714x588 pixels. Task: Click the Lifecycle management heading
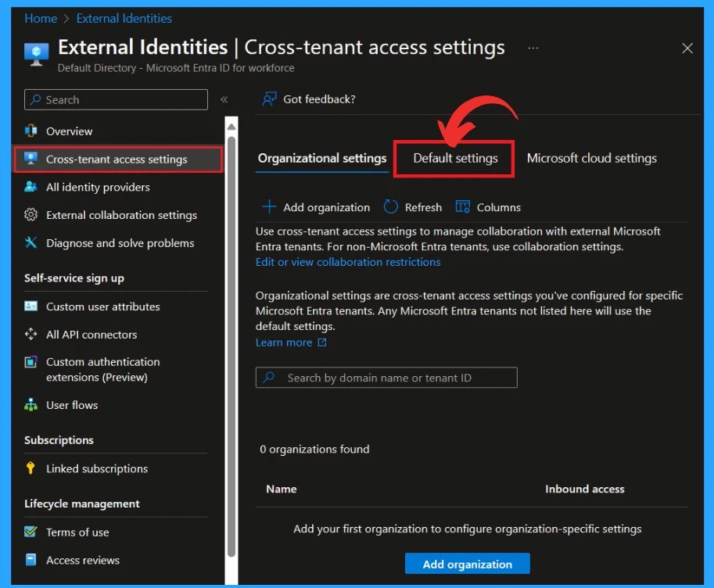[82, 504]
